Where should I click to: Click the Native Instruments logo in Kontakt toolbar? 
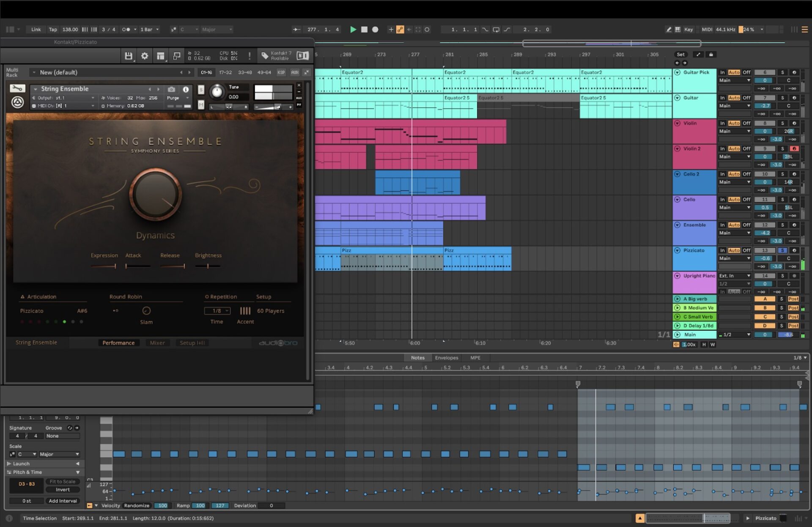(x=302, y=55)
